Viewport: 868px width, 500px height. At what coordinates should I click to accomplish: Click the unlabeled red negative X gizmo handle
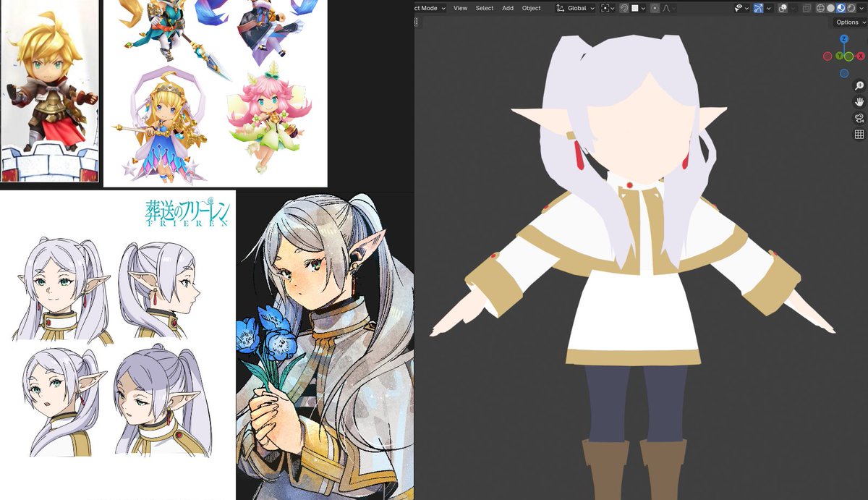[x=828, y=56]
